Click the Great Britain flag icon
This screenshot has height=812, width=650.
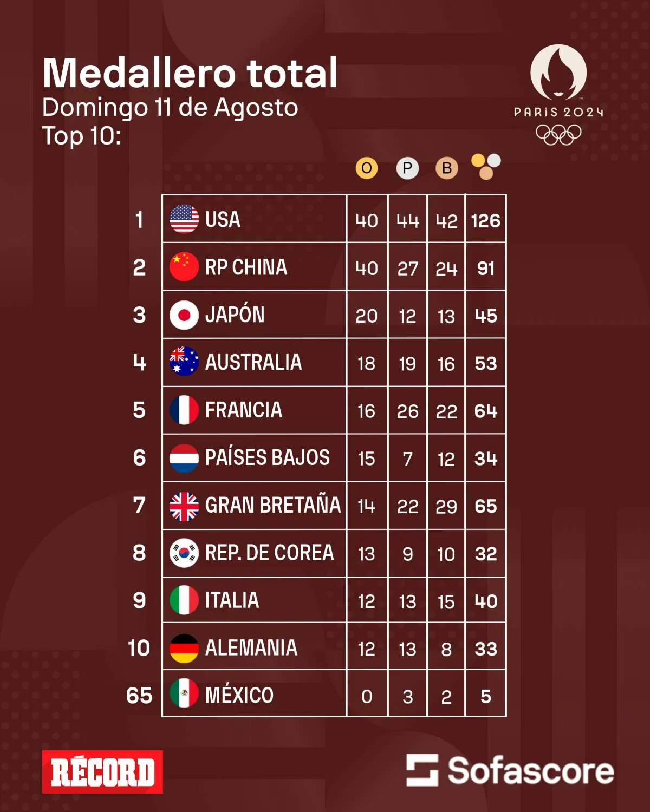184,506
